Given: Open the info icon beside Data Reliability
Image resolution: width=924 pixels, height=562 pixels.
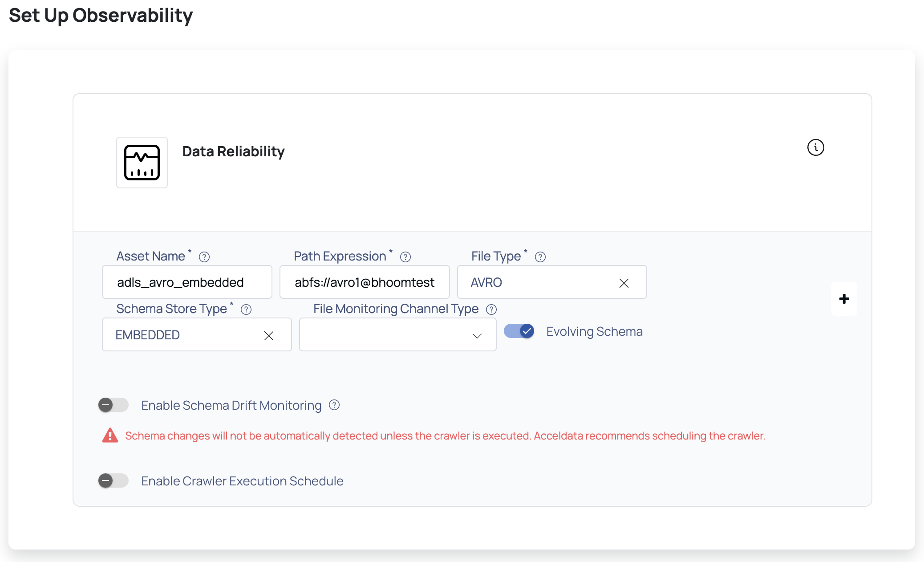Looking at the screenshot, I should click(815, 147).
